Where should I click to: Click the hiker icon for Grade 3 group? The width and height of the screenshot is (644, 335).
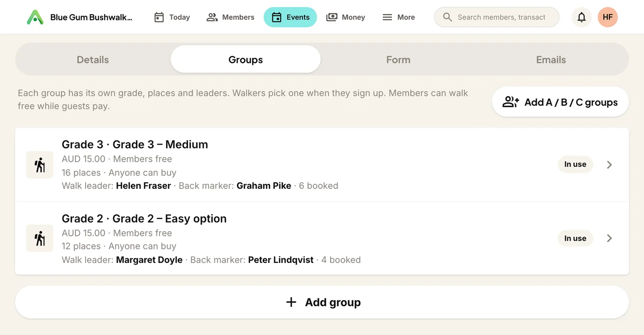[x=40, y=165]
